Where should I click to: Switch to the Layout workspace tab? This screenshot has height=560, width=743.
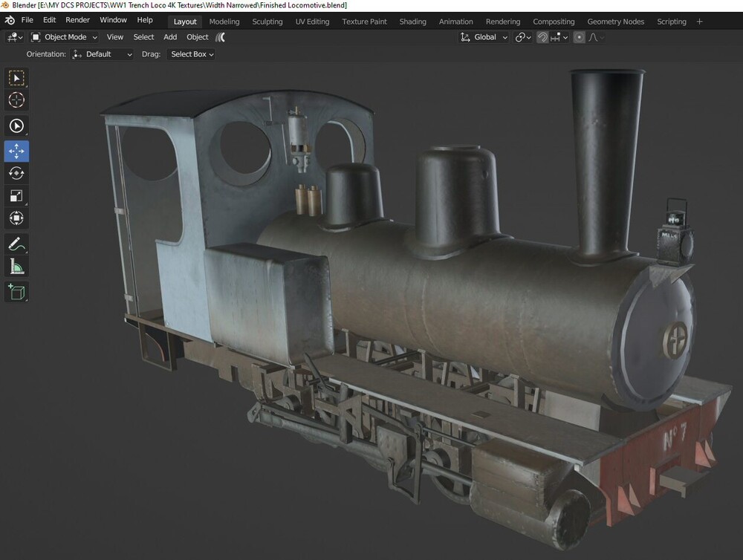tap(185, 22)
